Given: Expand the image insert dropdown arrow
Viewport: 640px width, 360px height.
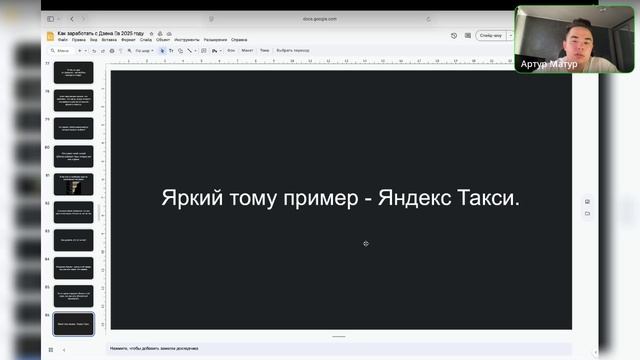Looking at the screenshot, I should point(221,51).
